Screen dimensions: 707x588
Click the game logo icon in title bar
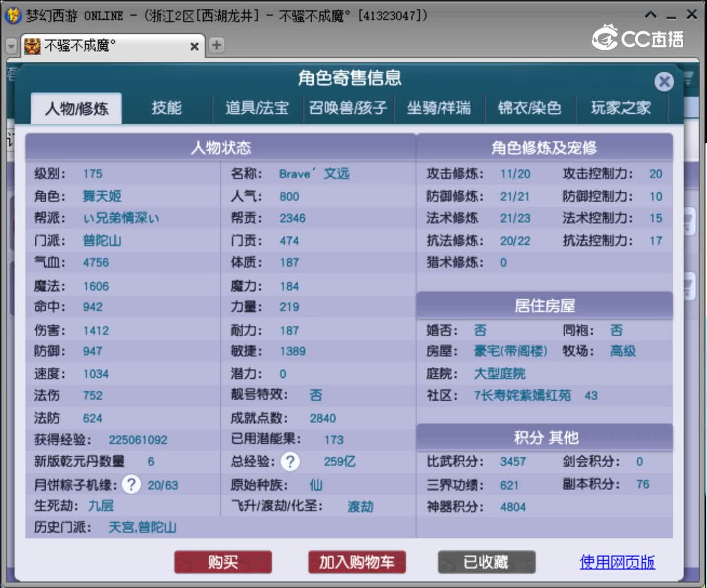point(13,15)
